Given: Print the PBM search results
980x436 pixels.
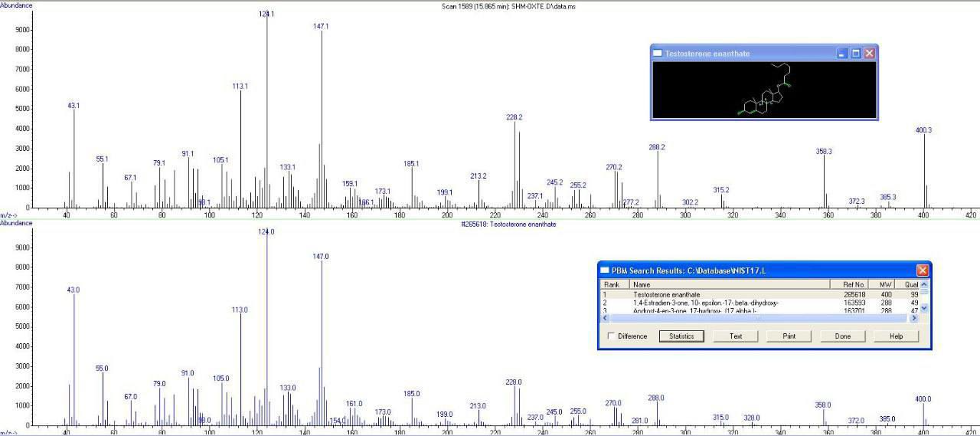Looking at the screenshot, I should pyautogui.click(x=789, y=336).
